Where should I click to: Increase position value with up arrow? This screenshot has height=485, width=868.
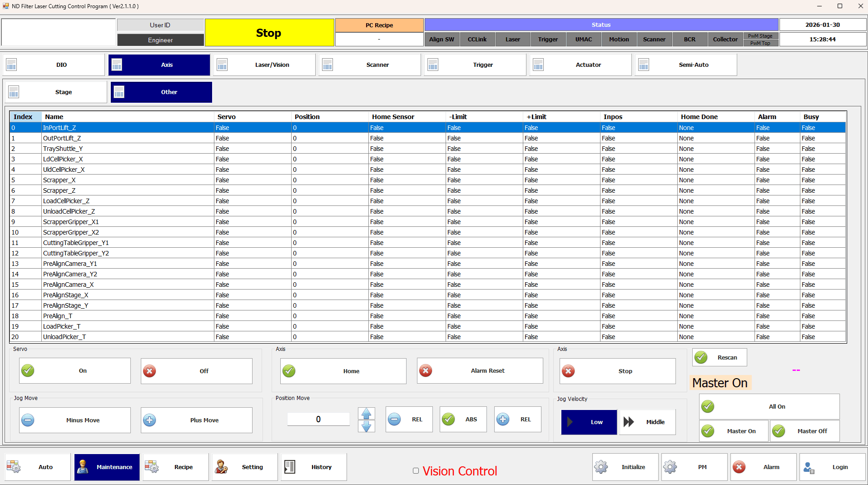[x=366, y=414]
